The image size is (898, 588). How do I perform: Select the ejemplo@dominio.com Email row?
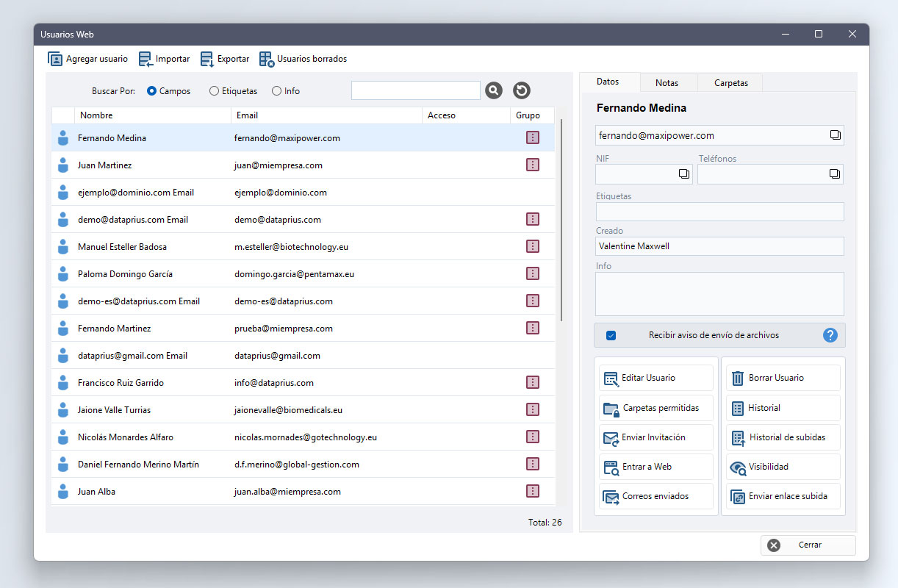point(303,192)
